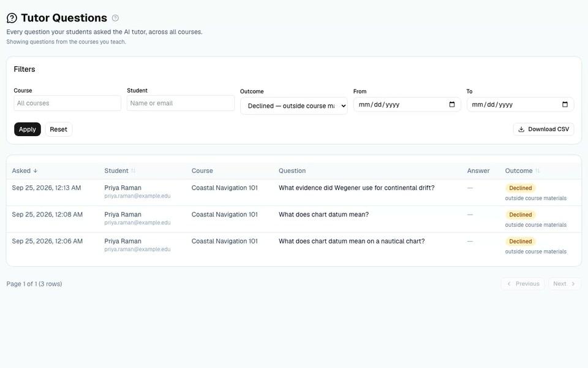Click Priya Raman in the 12:13 AM row

click(x=123, y=188)
